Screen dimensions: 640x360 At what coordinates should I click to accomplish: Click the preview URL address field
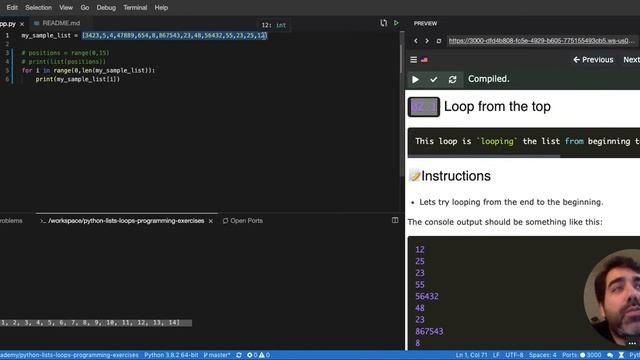[542, 41]
